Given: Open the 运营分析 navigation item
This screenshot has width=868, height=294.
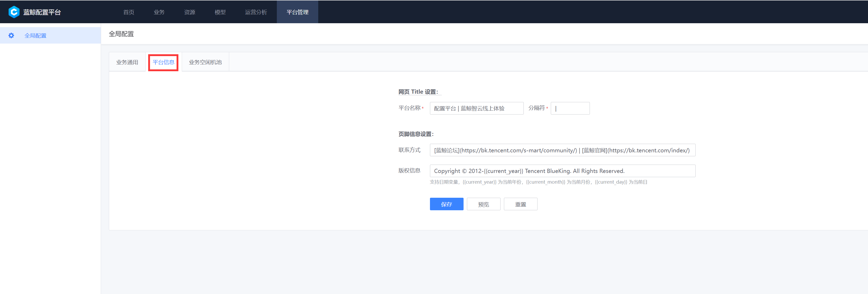Looking at the screenshot, I should coord(256,12).
